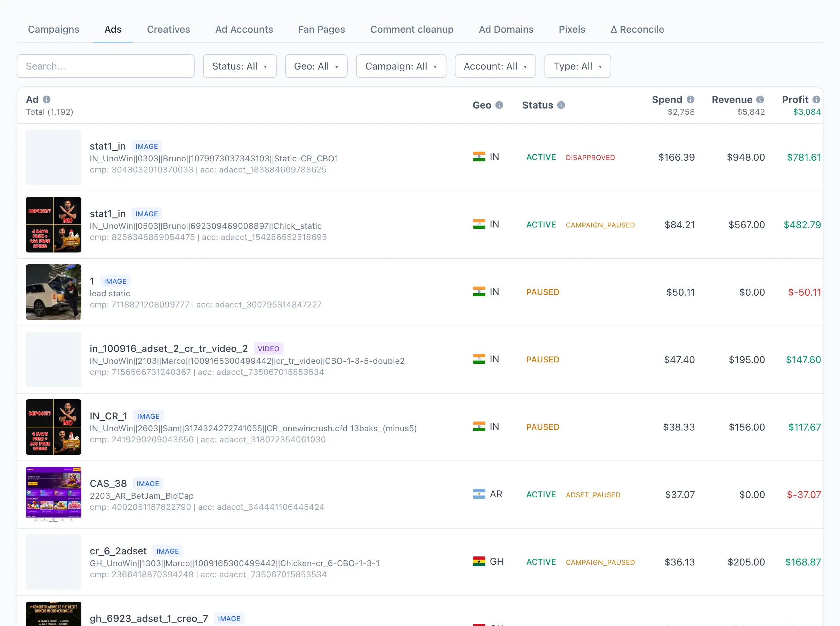
Task: Click the VIDEO tag on in_100916 ad
Action: [268, 348]
